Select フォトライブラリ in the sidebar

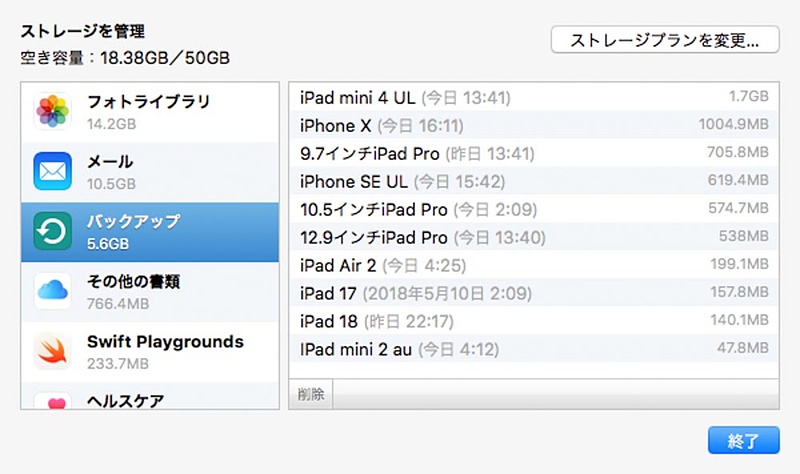point(150,112)
